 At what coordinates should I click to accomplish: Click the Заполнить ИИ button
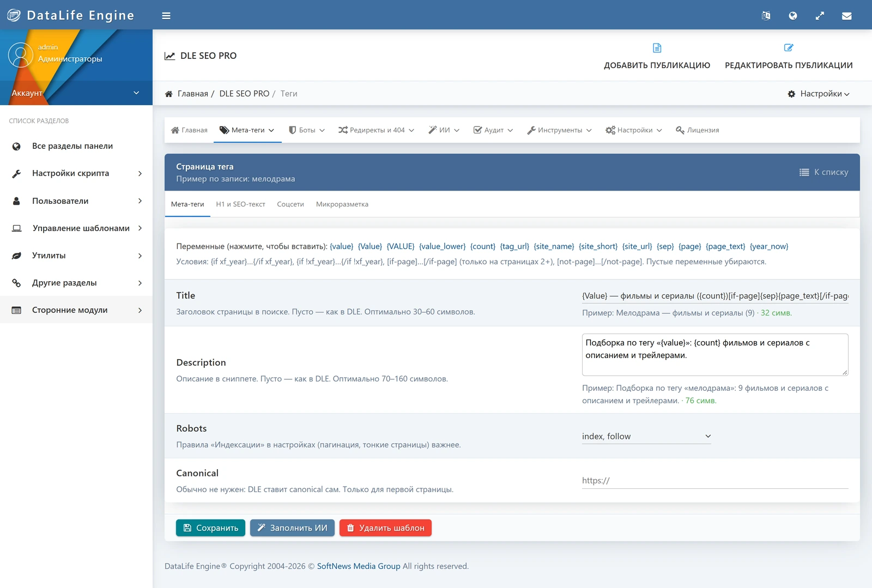[292, 528]
